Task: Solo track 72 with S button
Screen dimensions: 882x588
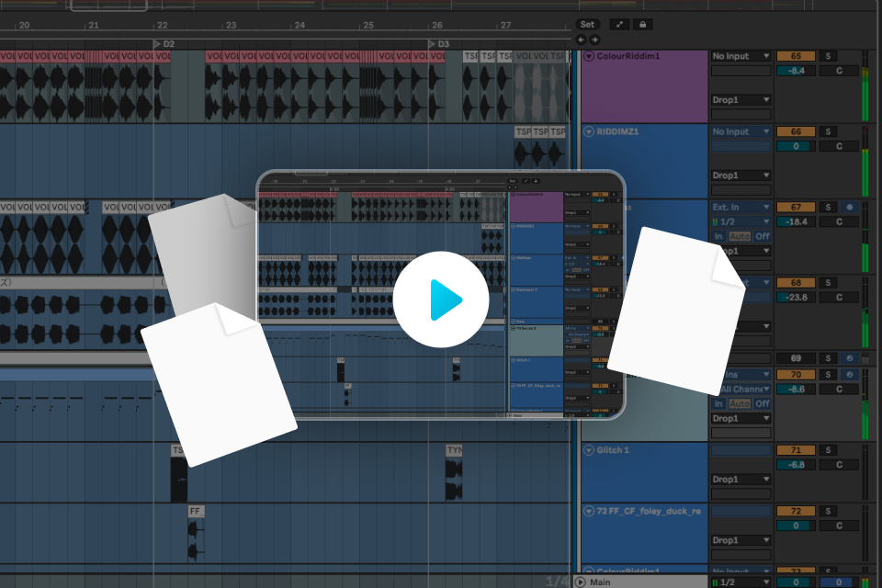Action: [x=828, y=511]
